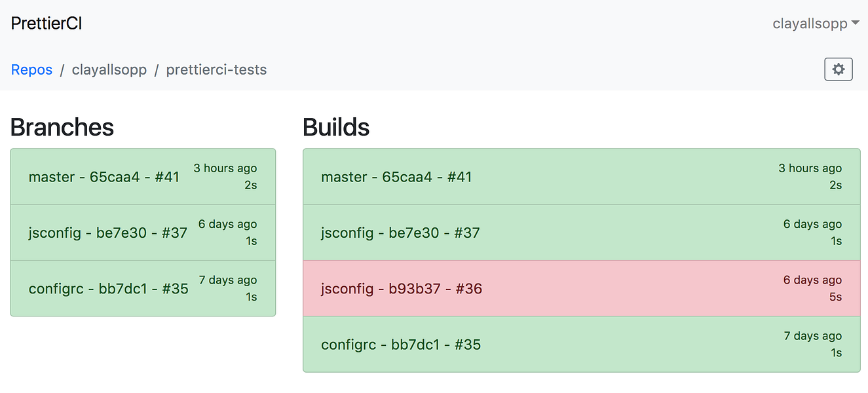Click prettierci-tests in the breadcrumb
Image resolution: width=868 pixels, height=393 pixels.
(x=216, y=69)
